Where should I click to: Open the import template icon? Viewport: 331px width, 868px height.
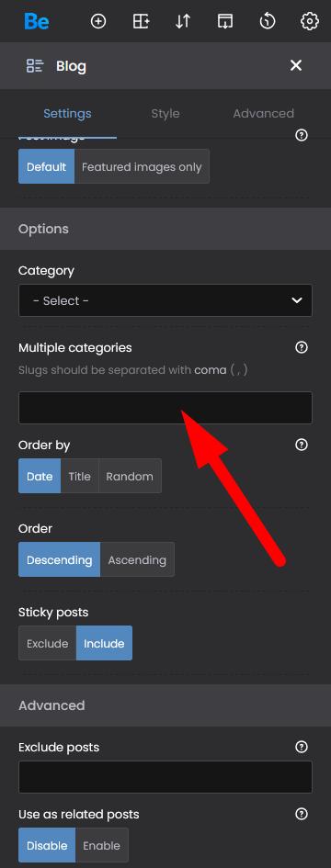(225, 22)
